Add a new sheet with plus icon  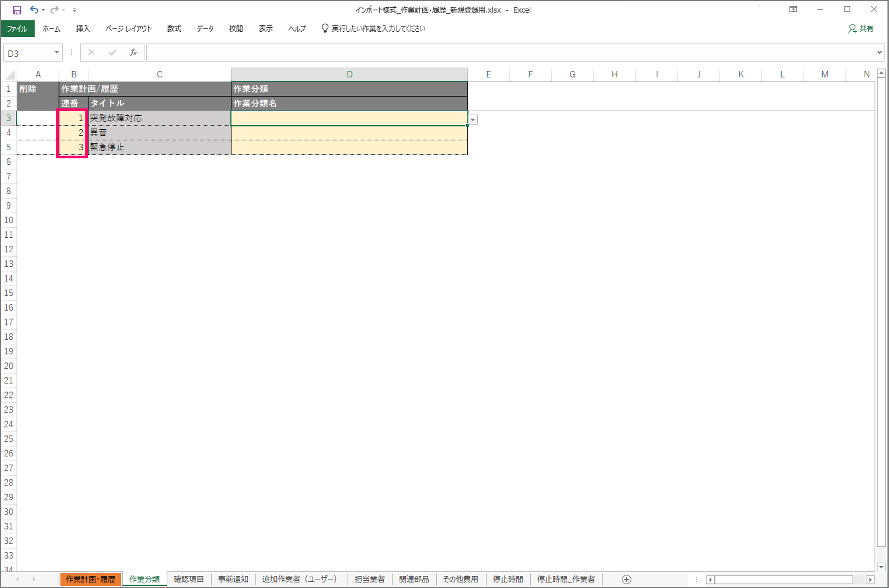(627, 579)
